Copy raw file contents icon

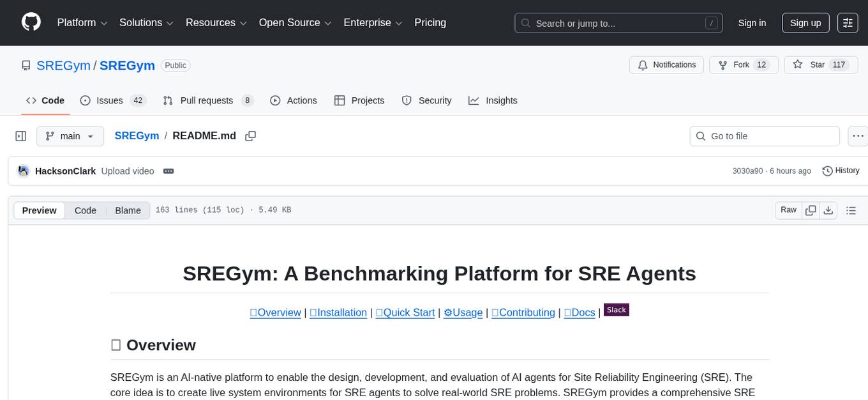click(x=811, y=210)
